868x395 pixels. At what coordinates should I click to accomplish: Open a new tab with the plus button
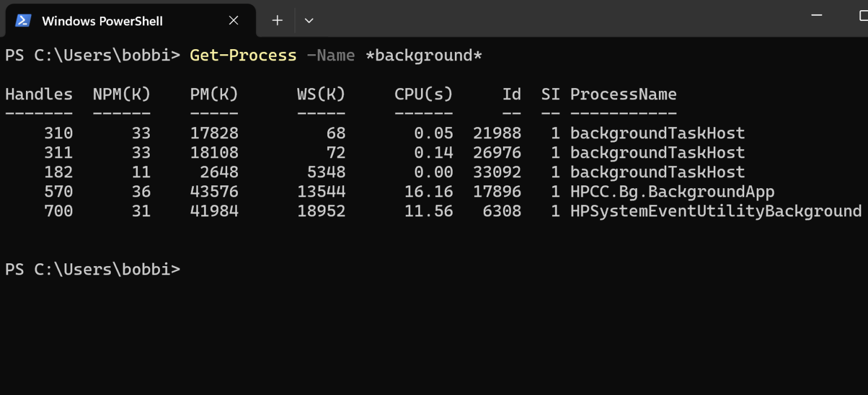coord(277,20)
